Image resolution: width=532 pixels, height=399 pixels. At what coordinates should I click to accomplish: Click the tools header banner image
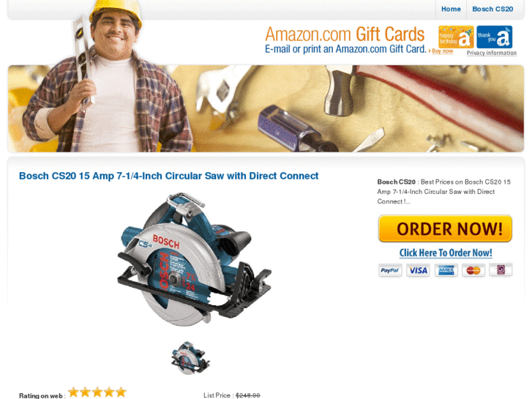(266, 108)
